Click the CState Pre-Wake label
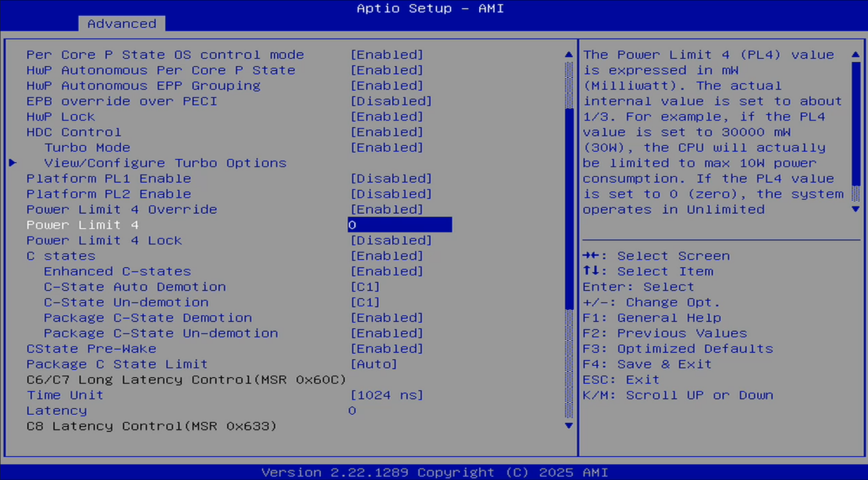 point(91,349)
